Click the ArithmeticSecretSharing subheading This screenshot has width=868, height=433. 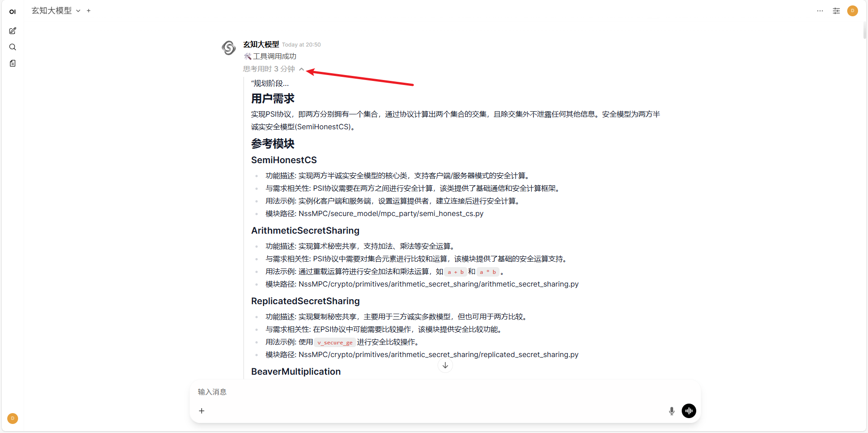(x=305, y=231)
